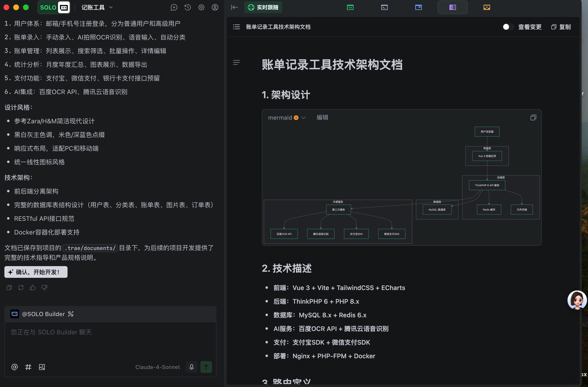The width and height of the screenshot is (588, 387).
Task: Start a new chat with plus icon
Action: pyautogui.click(x=174, y=7)
